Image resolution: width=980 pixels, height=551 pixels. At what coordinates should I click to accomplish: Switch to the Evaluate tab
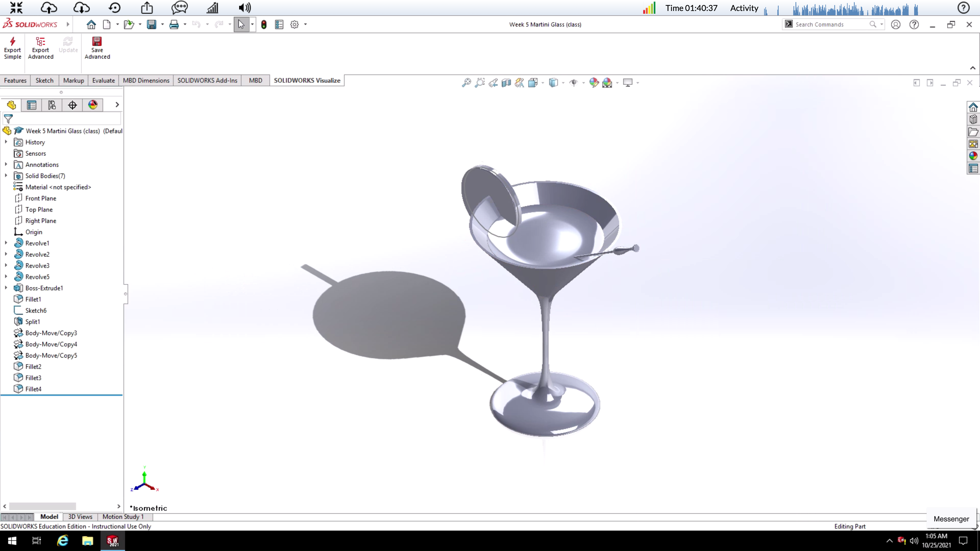tap(103, 80)
